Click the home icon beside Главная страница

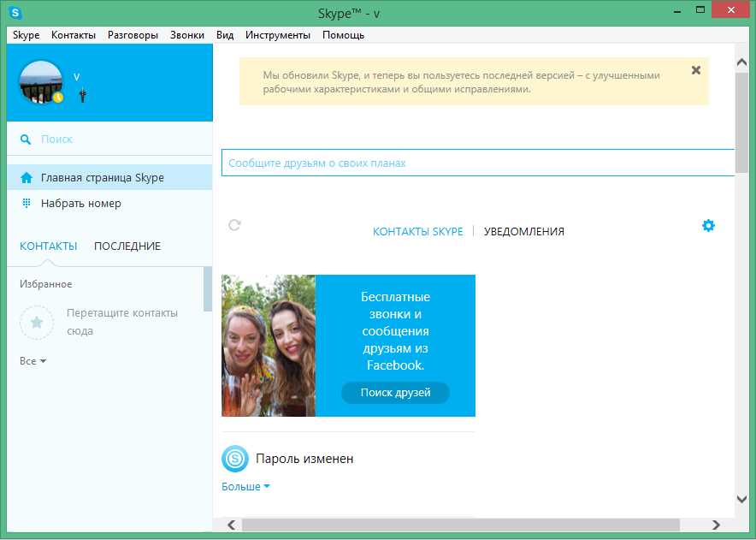(x=27, y=178)
